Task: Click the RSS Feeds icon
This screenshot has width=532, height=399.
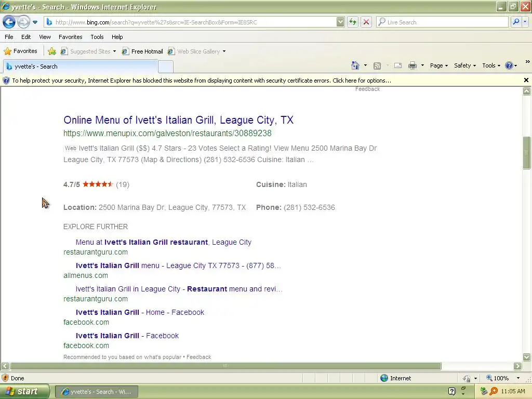Action: click(x=377, y=66)
